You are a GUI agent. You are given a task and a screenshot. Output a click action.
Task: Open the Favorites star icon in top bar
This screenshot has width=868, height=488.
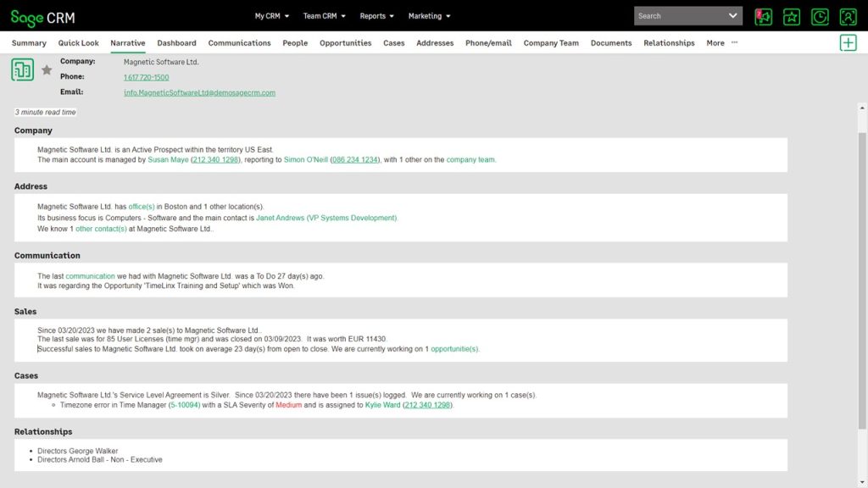tap(792, 15)
